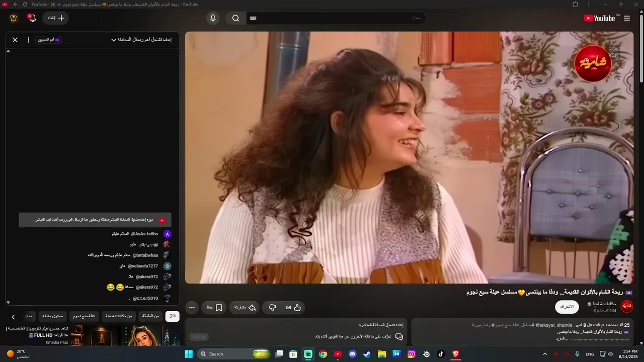Open Discord from the taskbar
This screenshot has height=362, width=644.
[352, 354]
